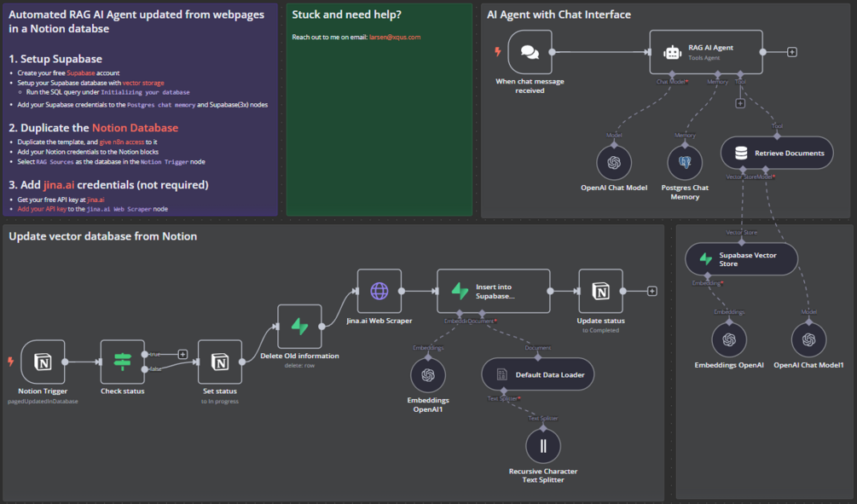The width and height of the screenshot is (857, 504).
Task: Click the Notion Trigger lightning bolt indicator
Action: [10, 361]
